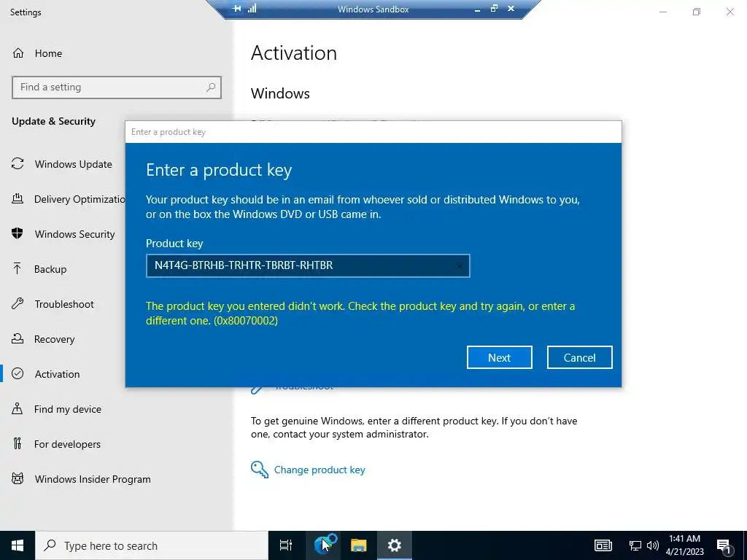
Task: Click Change product key link
Action: pos(320,470)
